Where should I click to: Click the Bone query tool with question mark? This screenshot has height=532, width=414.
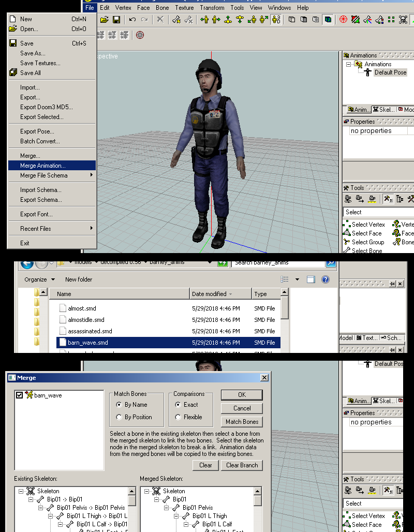pyautogui.click(x=403, y=242)
